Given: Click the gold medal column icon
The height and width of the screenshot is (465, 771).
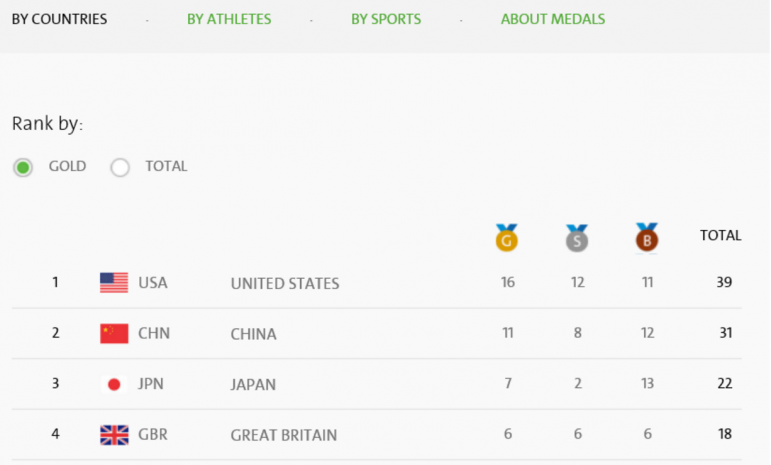Looking at the screenshot, I should tap(506, 238).
